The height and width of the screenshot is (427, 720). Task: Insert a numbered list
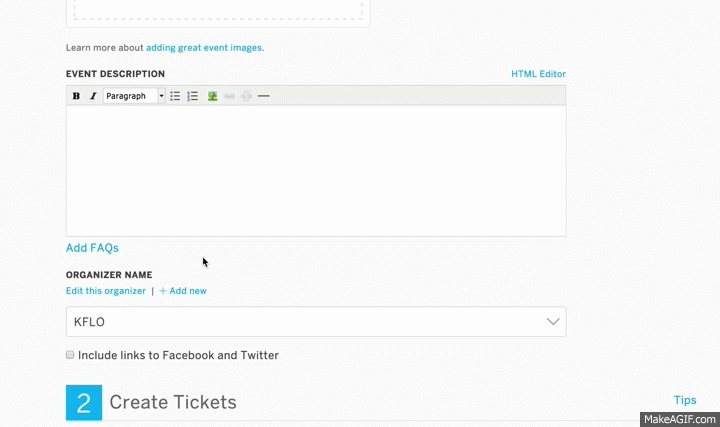[x=192, y=96]
